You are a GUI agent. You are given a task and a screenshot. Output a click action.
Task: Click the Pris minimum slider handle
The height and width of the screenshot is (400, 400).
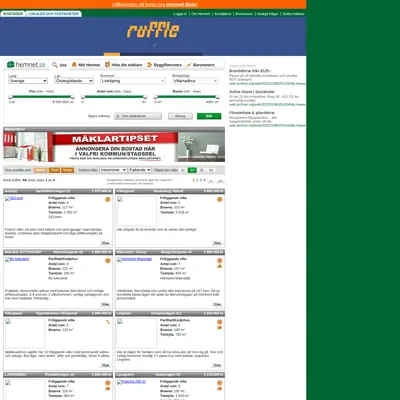10,97
